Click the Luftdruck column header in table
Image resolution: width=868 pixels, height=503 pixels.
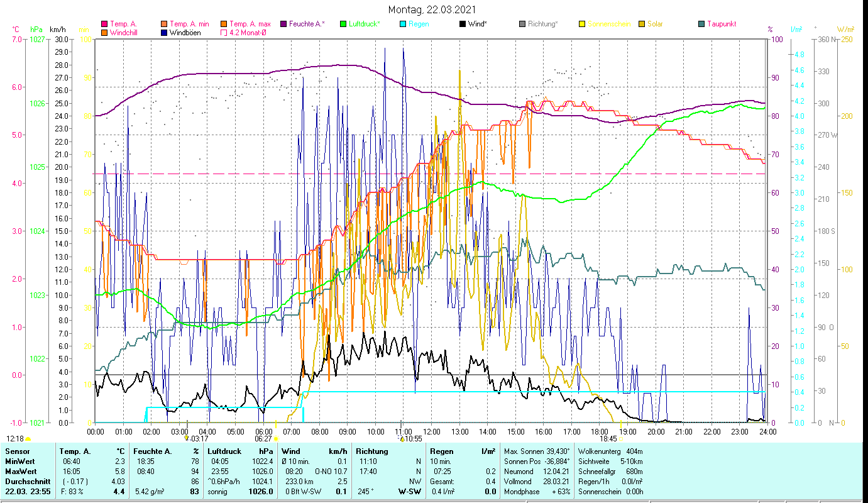point(225,451)
